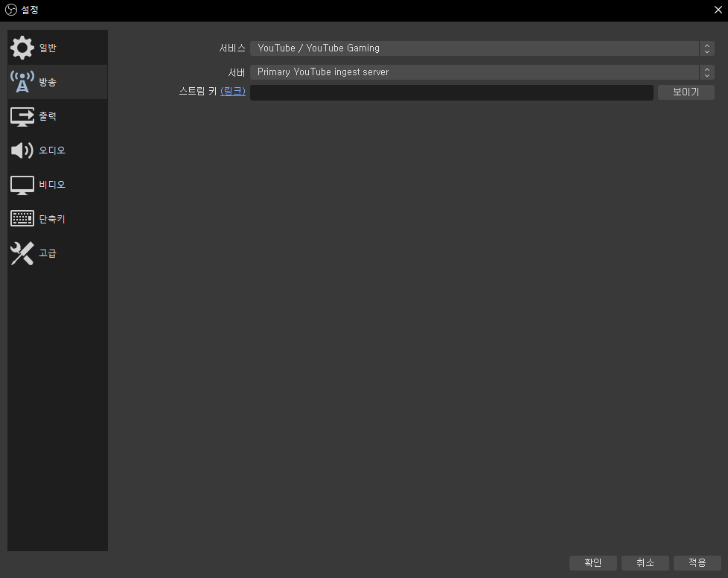728x578 pixels.
Task: Close the 설정 settings window
Action: (718, 10)
